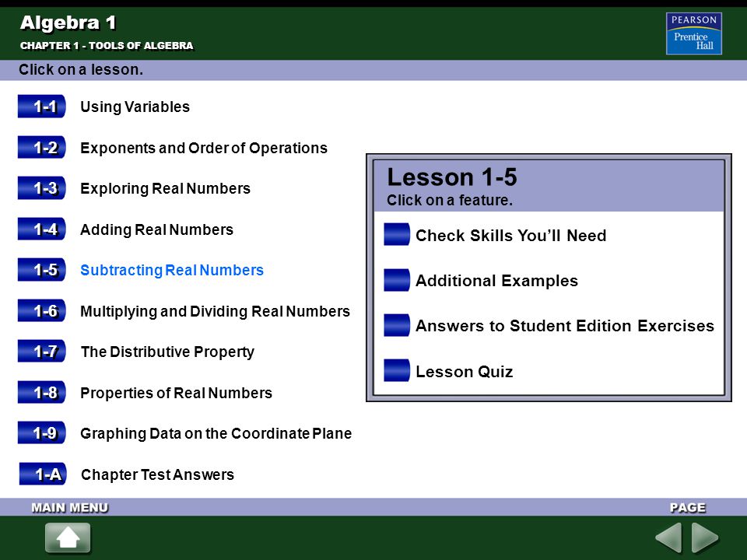
Task: Click the PAGE label
Action: click(x=687, y=508)
